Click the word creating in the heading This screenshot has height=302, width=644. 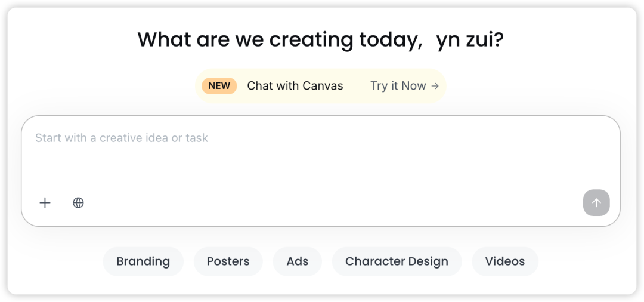311,40
